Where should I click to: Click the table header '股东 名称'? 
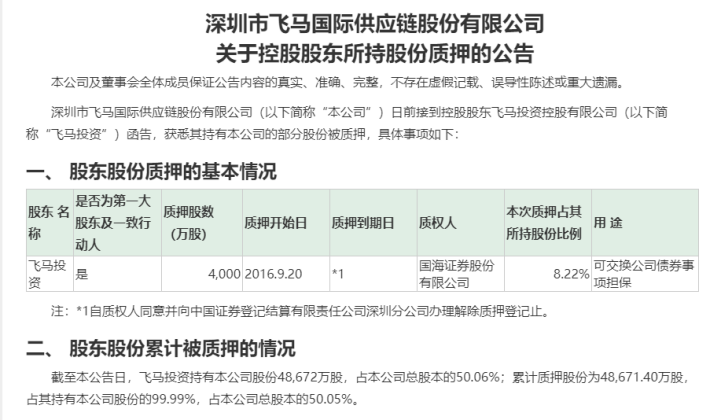tap(50, 223)
